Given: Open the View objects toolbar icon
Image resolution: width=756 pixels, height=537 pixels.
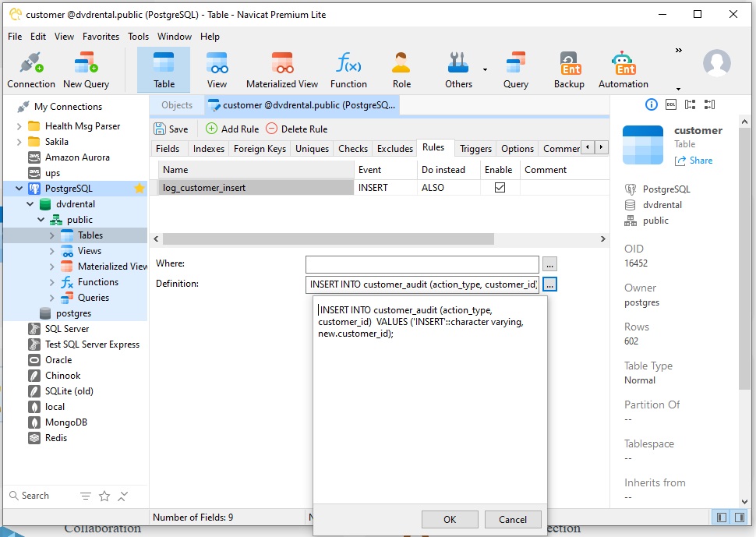Looking at the screenshot, I should (x=217, y=70).
